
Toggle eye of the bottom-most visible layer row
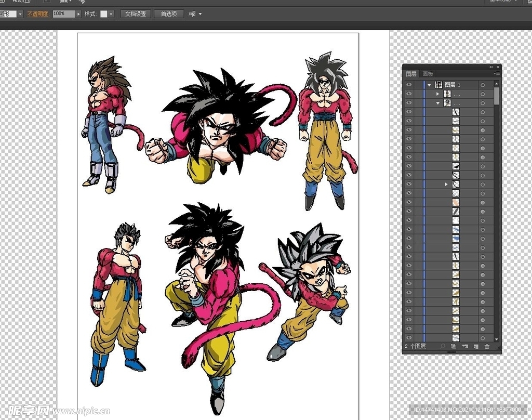(409, 337)
